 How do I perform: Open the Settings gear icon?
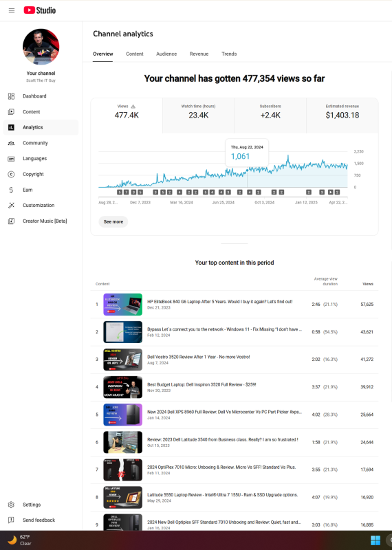[11, 505]
